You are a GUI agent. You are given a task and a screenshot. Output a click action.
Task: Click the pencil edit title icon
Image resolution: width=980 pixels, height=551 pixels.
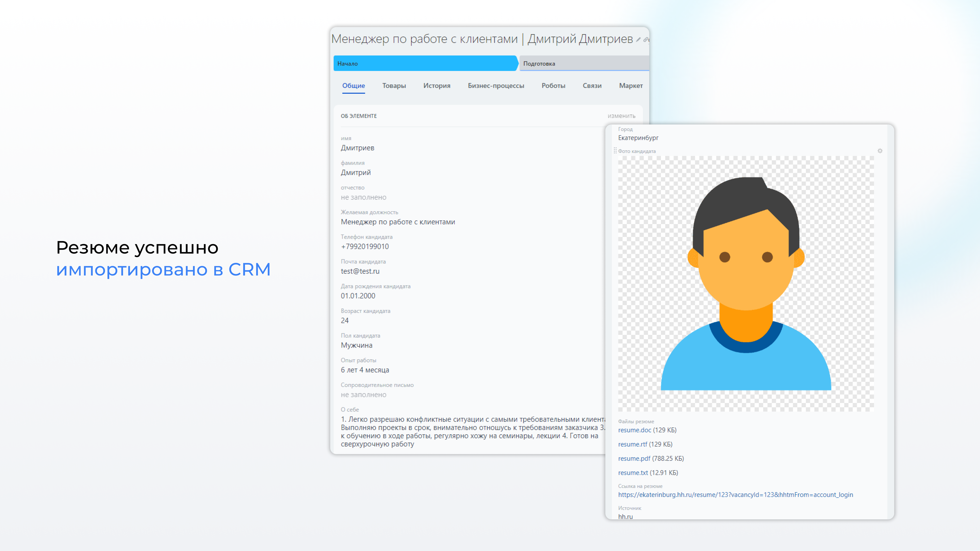click(x=638, y=40)
